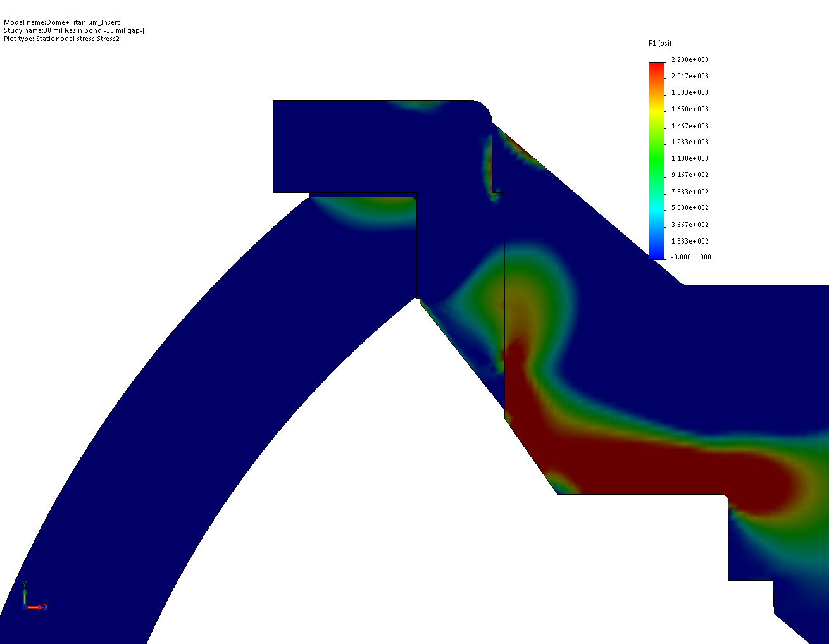Click the 1.650e+003 legend value

click(x=690, y=109)
